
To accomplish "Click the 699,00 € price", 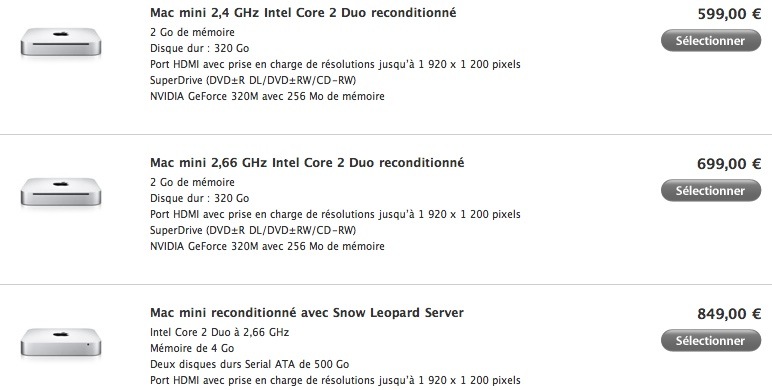I will pos(729,163).
